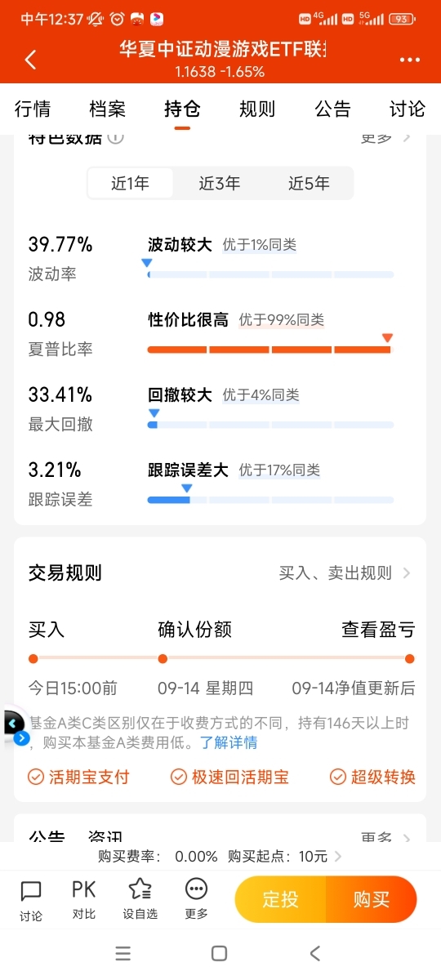Screen dimensions: 441x980
Task: Tap the 活期宝支付 option
Action: (78, 777)
